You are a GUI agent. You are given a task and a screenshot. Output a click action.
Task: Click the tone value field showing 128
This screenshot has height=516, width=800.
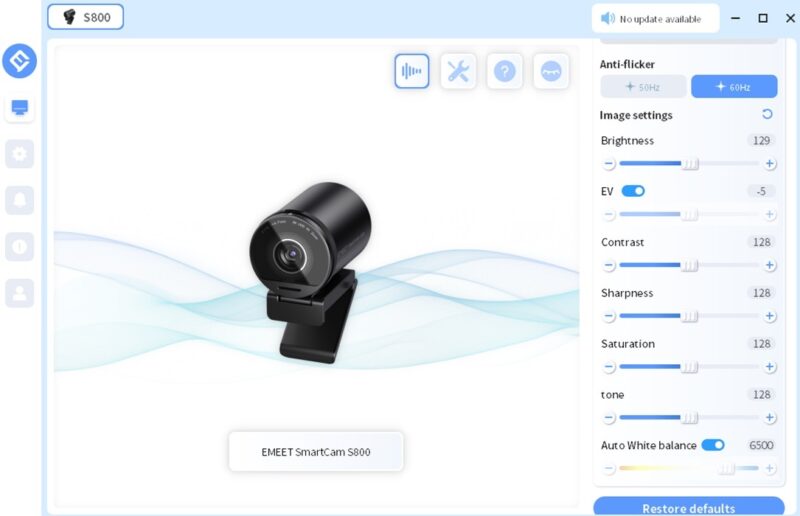click(x=761, y=395)
